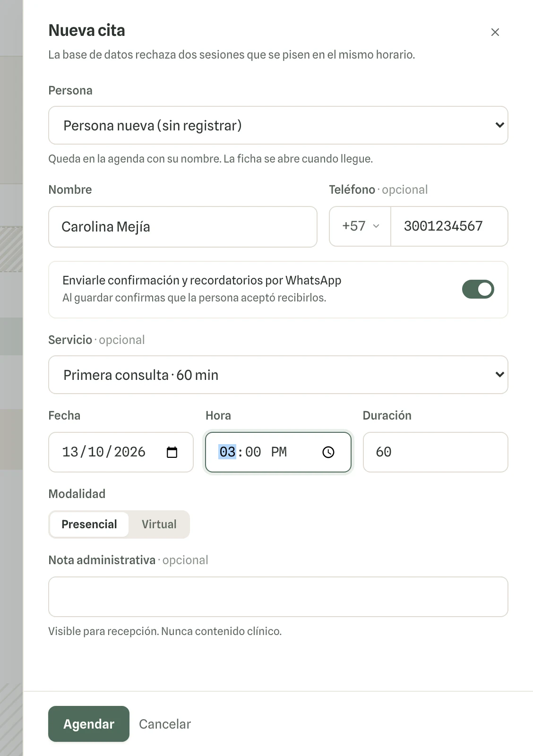
Task: Click the Duración field showing 60
Action: point(435,452)
